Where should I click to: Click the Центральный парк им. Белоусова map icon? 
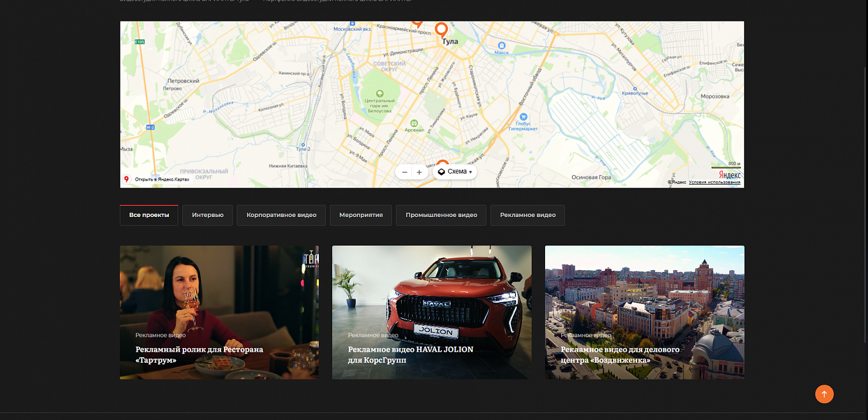pos(380,93)
